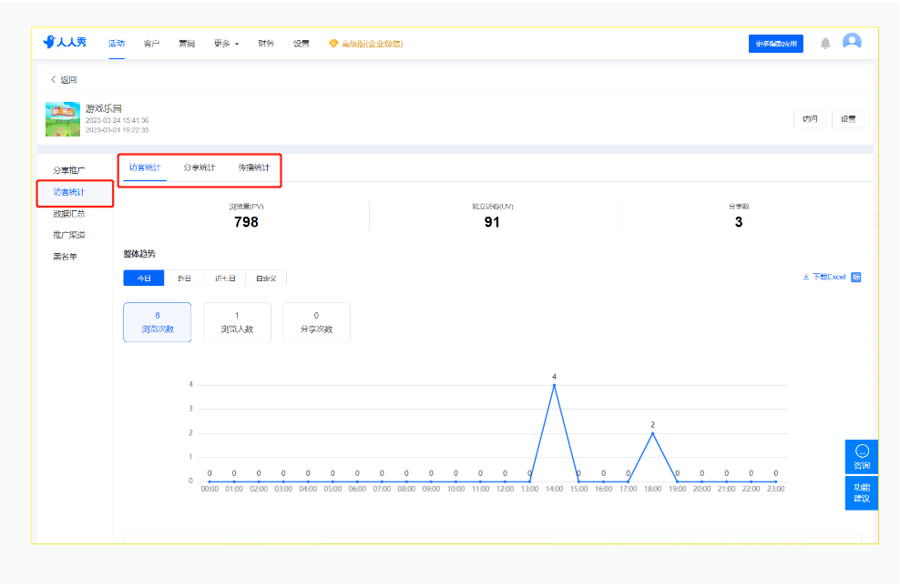
Task: Select the 分享次数 metric card
Action: click(316, 322)
